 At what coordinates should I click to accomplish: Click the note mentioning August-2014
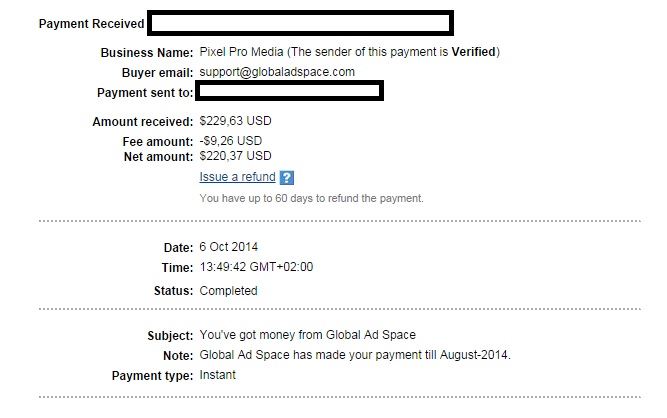coord(355,355)
